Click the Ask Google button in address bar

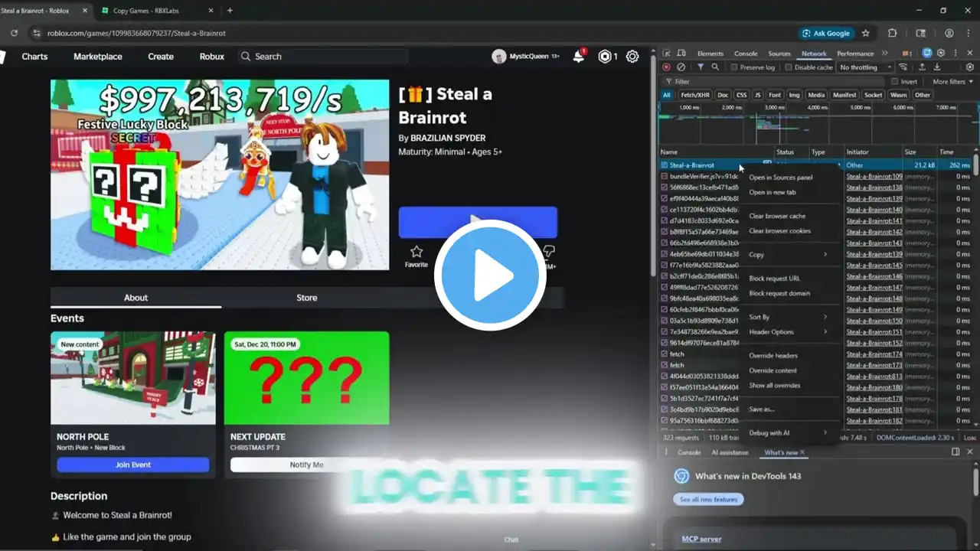click(x=825, y=33)
